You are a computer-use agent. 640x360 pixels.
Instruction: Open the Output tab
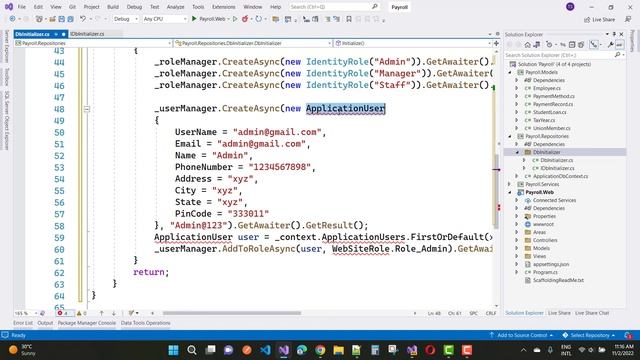pos(45,323)
